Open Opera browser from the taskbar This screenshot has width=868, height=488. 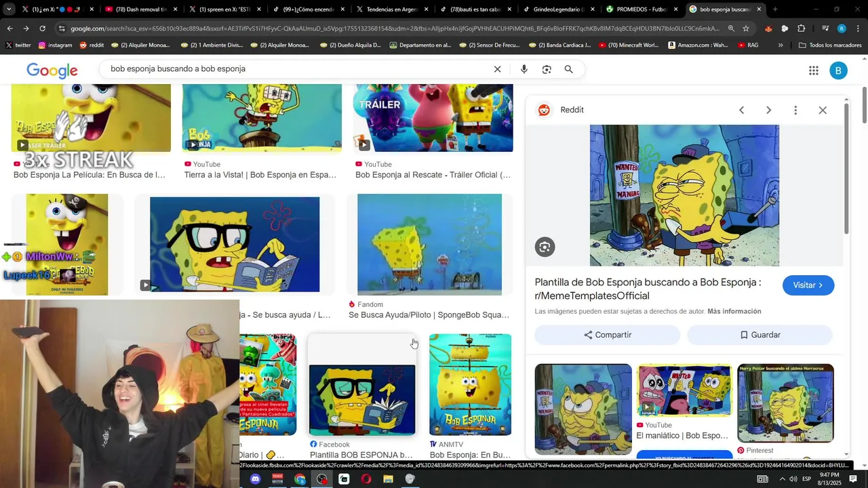pyautogui.click(x=366, y=479)
